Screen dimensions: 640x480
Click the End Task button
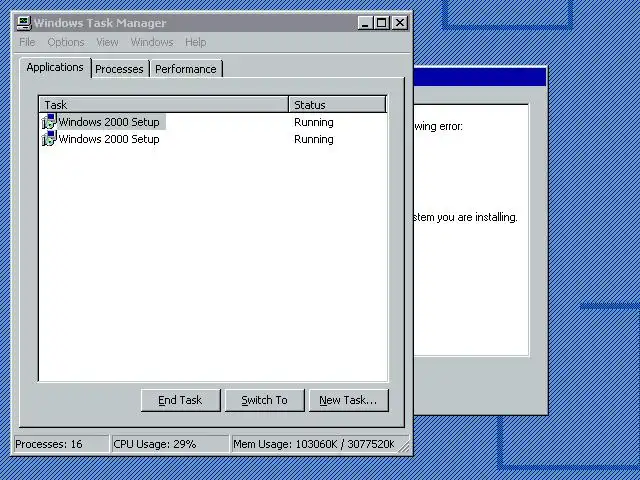click(x=180, y=400)
